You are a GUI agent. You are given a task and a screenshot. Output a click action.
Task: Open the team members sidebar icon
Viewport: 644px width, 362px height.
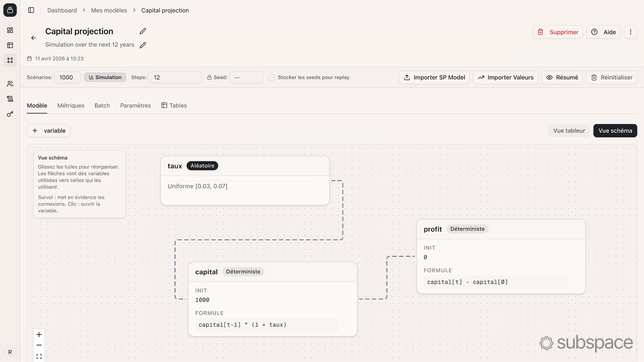[x=10, y=84]
